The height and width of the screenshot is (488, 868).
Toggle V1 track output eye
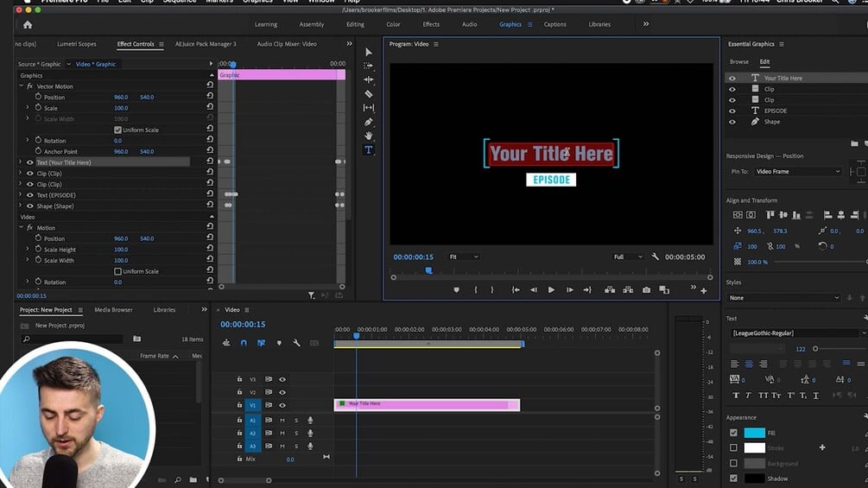(x=282, y=405)
